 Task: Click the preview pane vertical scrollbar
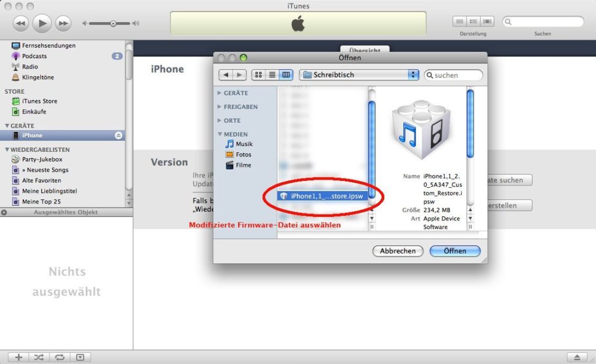click(x=470, y=123)
